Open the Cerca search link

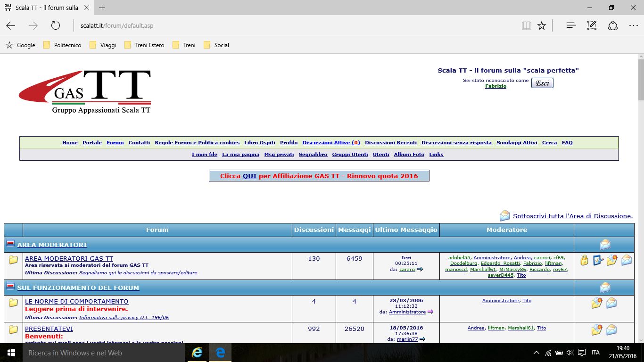coord(549,143)
